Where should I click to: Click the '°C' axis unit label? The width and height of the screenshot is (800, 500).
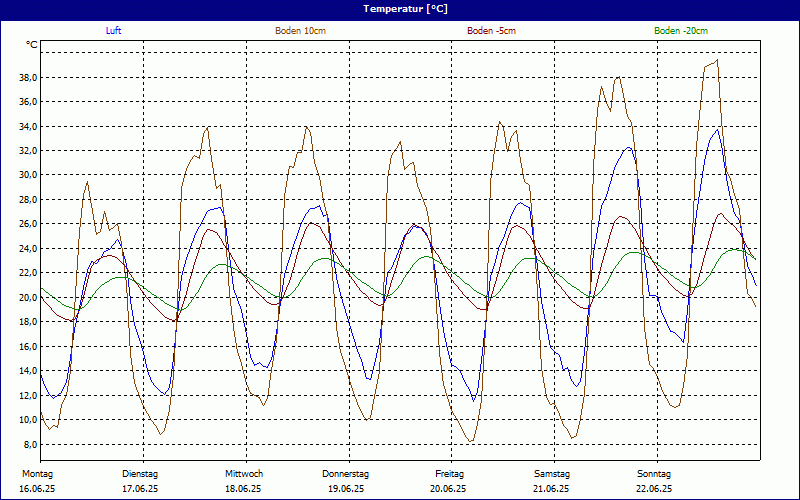[32, 45]
